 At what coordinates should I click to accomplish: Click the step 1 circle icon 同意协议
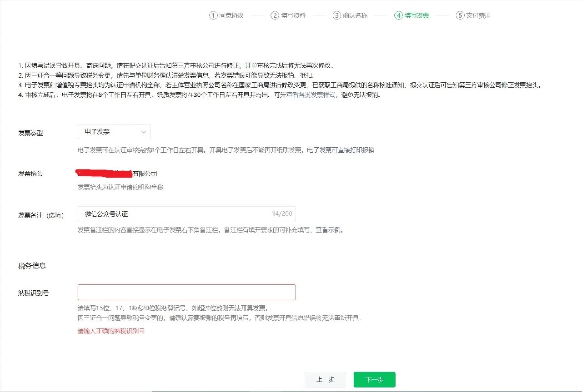(213, 15)
